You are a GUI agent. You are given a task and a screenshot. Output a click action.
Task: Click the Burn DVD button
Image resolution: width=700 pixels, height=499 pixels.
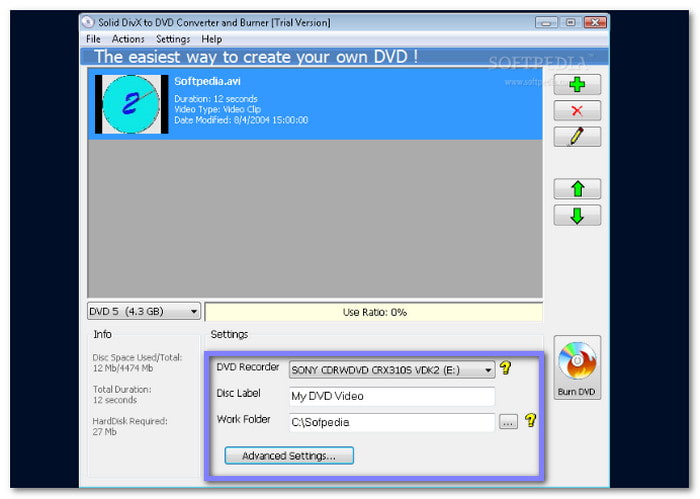click(x=577, y=367)
